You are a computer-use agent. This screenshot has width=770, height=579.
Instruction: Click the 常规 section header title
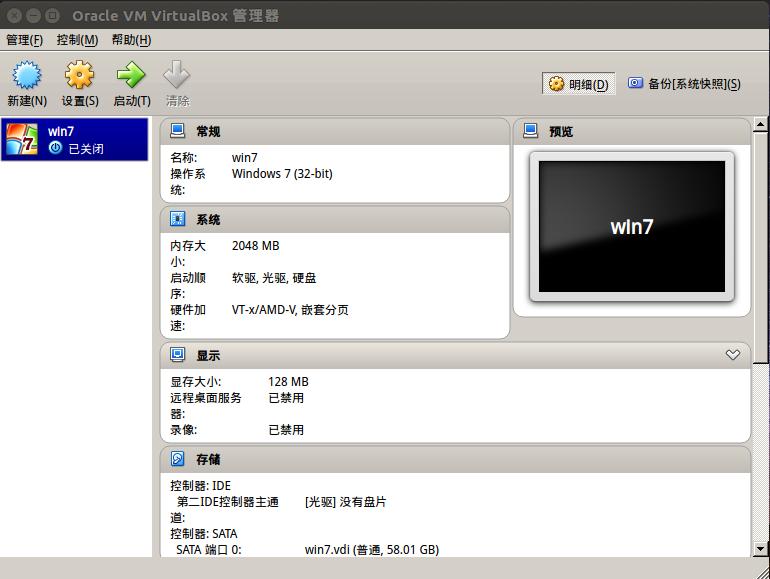[x=208, y=132]
